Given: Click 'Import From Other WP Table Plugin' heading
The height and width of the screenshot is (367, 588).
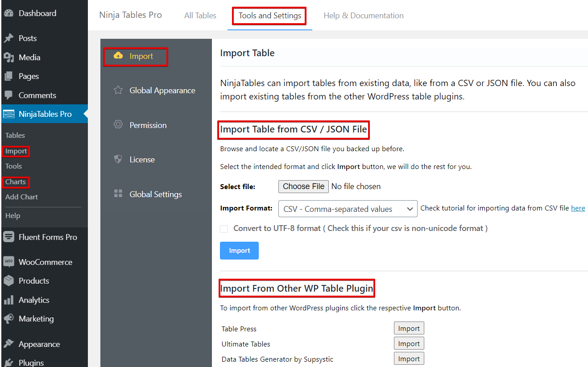Looking at the screenshot, I should pos(297,289).
